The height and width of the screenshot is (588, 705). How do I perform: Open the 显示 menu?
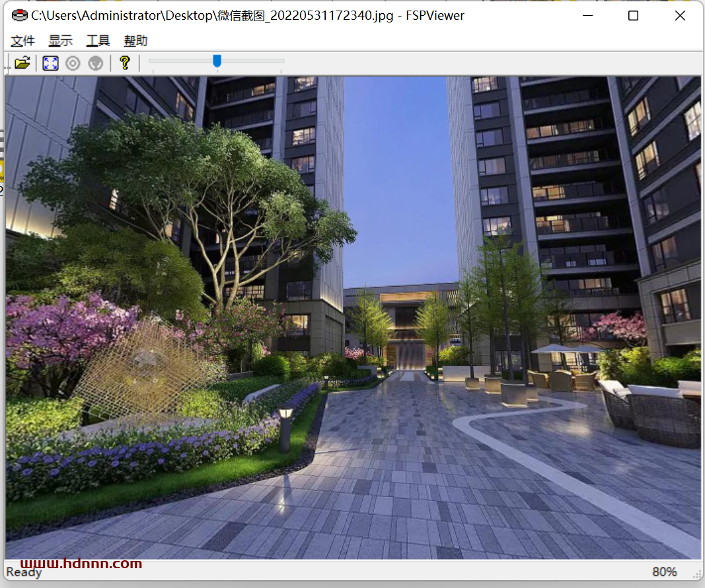[x=61, y=41]
